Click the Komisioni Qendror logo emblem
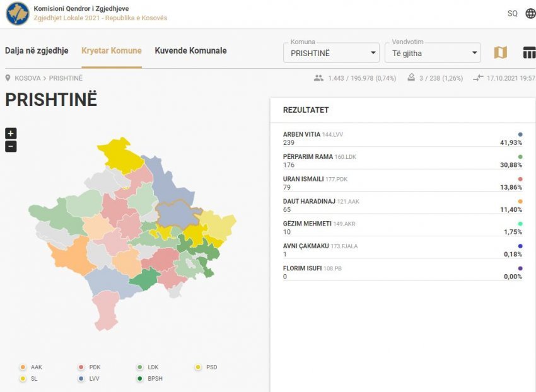The width and height of the screenshot is (536, 392). (x=18, y=13)
